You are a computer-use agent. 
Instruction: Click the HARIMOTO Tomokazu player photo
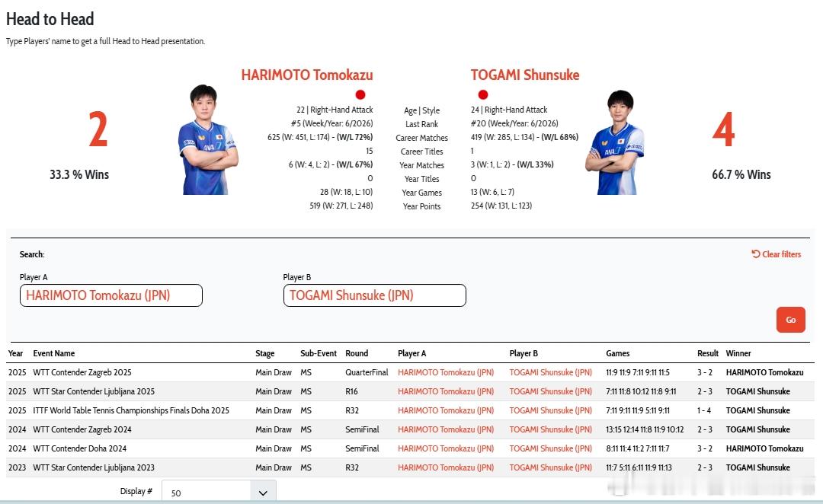(208, 139)
